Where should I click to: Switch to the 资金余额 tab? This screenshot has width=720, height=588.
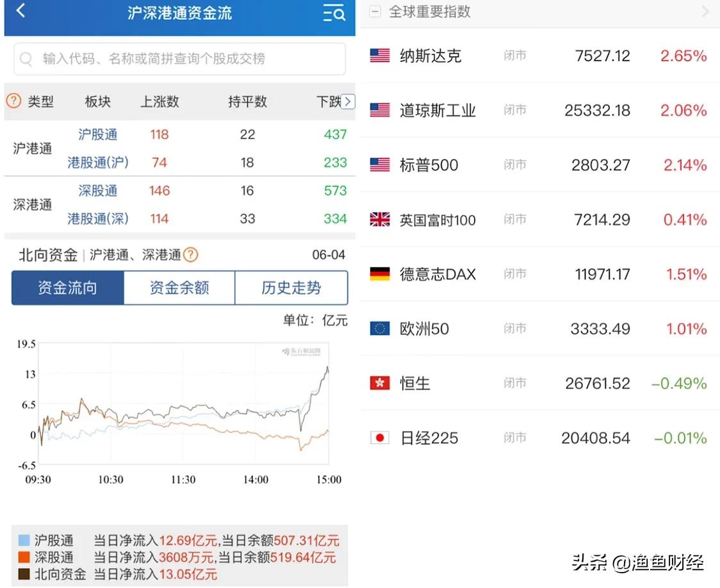tap(179, 288)
